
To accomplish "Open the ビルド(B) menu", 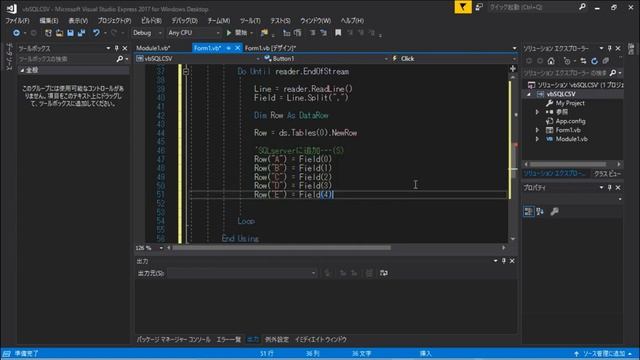I will [x=151, y=20].
